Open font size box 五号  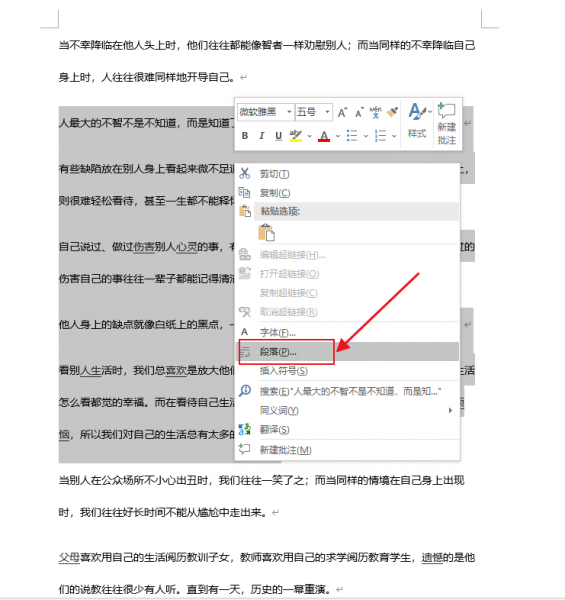(x=314, y=112)
